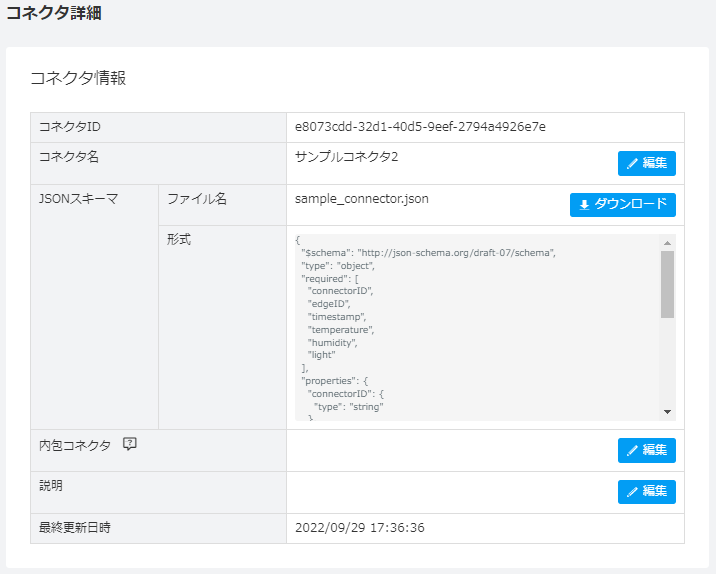The image size is (716, 574).
Task: Click the "properties": { line
Action: click(x=334, y=381)
